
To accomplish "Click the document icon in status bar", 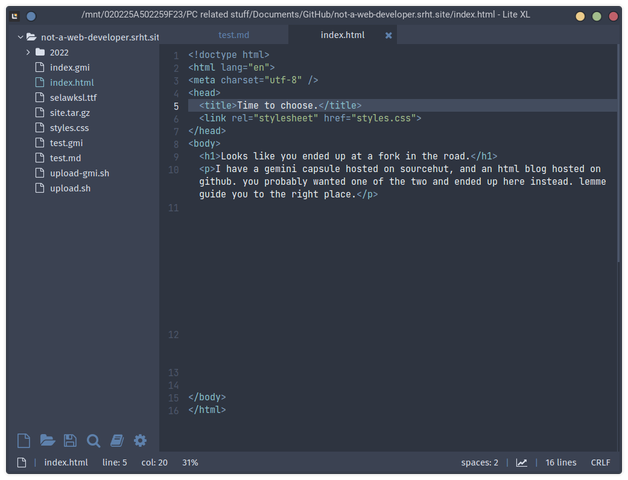I will coord(22,463).
